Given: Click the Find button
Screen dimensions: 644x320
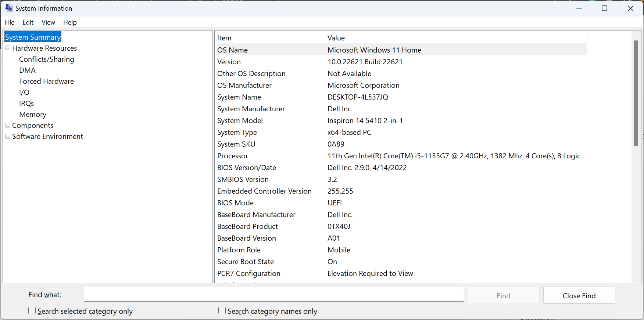Looking at the screenshot, I should [504, 295].
